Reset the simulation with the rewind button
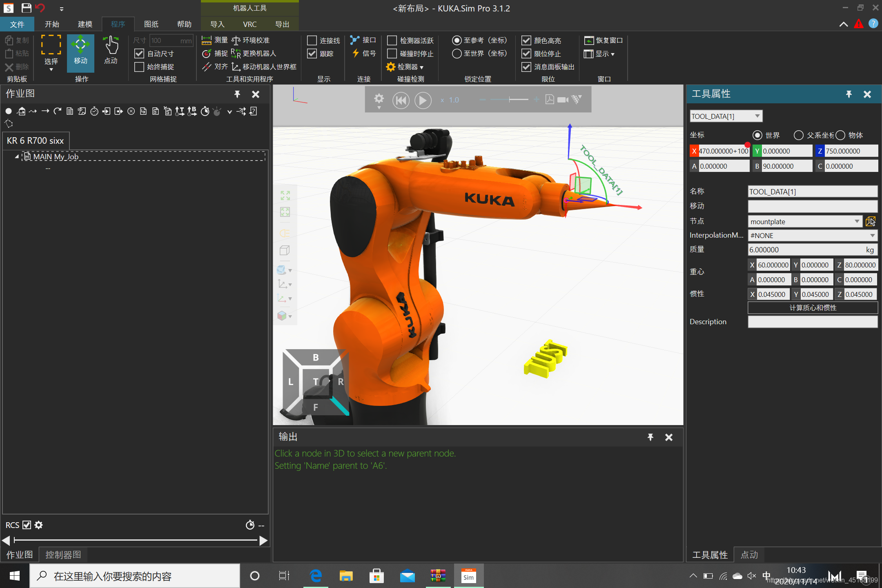 [401, 100]
